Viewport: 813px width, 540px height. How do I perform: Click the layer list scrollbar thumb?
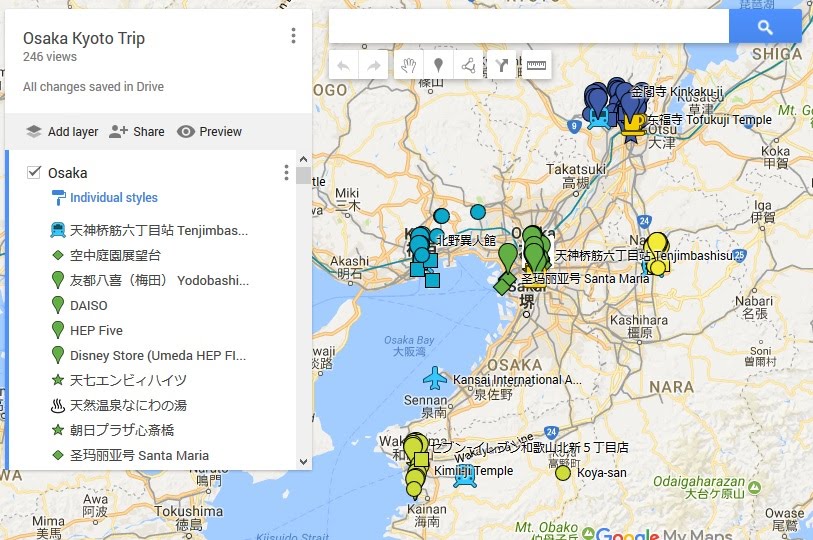tap(303, 175)
